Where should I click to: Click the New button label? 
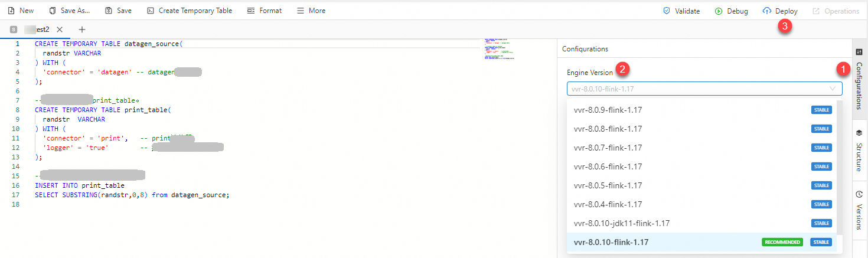(x=27, y=11)
